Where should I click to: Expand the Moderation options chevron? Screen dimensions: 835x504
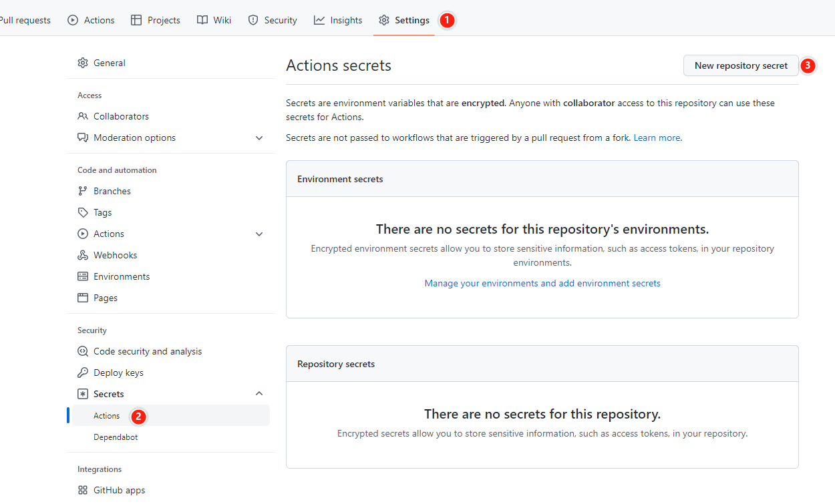259,138
